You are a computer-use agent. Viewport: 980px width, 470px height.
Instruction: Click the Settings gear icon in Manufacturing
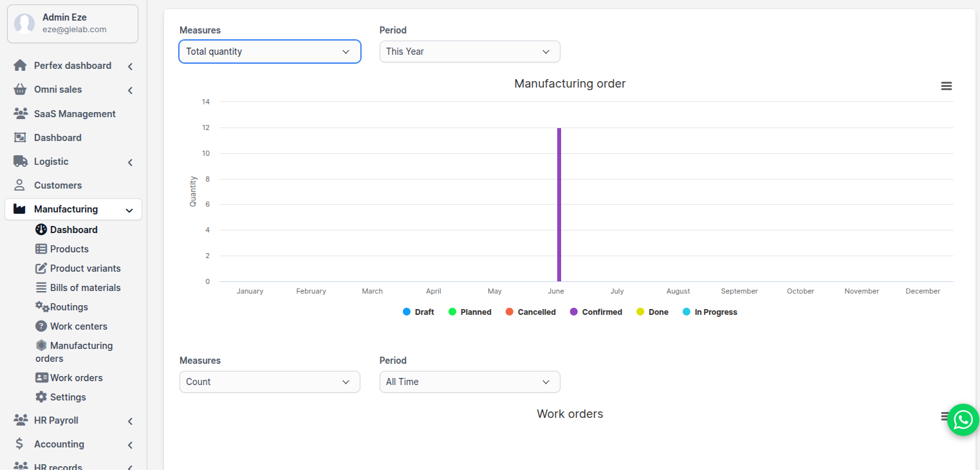coord(41,397)
